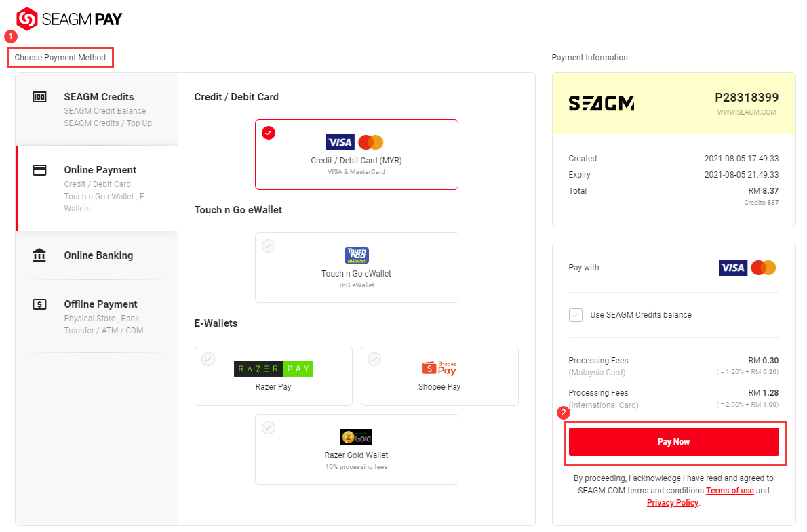Click the Razer Pay logo
Screen dimensions: 807x532
273,369
